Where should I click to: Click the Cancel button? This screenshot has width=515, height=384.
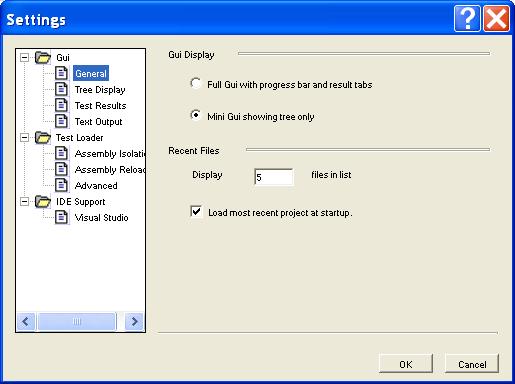472,364
